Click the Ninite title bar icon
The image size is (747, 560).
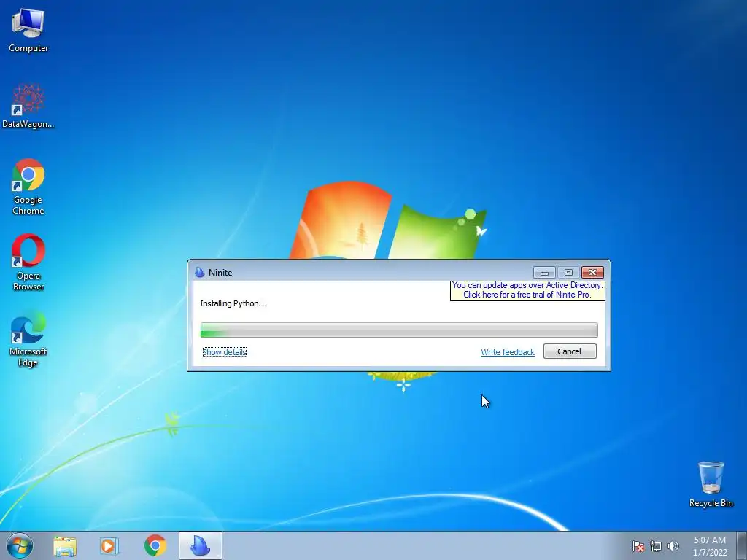tap(200, 273)
